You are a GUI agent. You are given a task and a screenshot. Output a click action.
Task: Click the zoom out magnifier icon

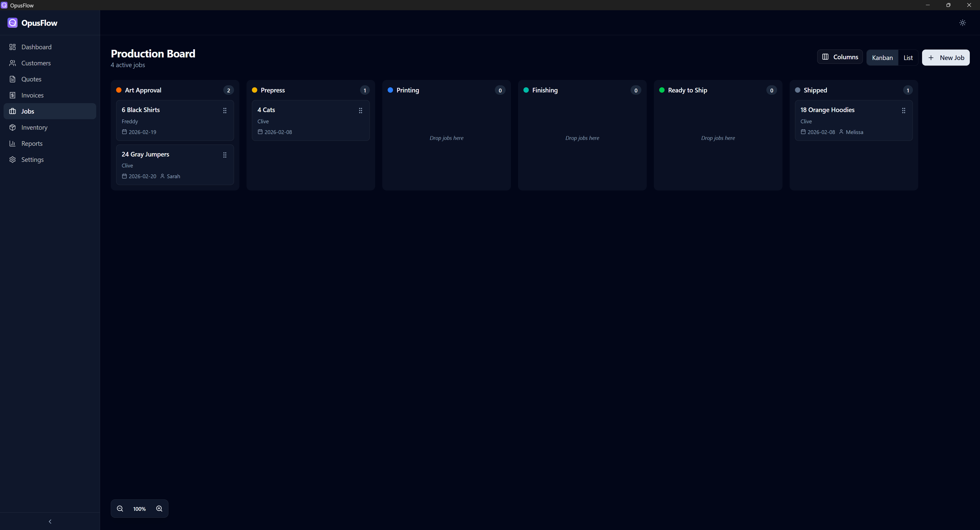click(x=120, y=509)
